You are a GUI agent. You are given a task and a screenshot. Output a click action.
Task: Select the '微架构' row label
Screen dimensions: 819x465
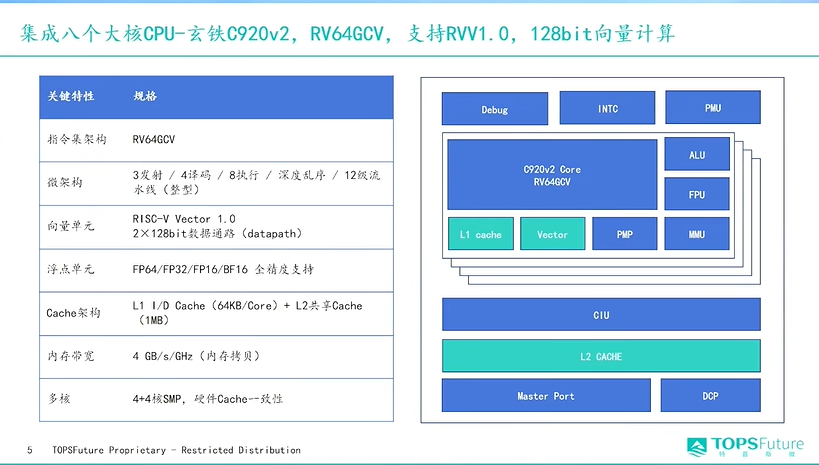[65, 182]
